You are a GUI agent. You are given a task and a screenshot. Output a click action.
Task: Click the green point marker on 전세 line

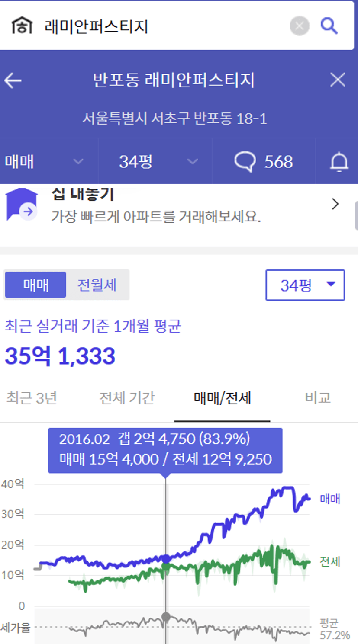[x=166, y=567]
